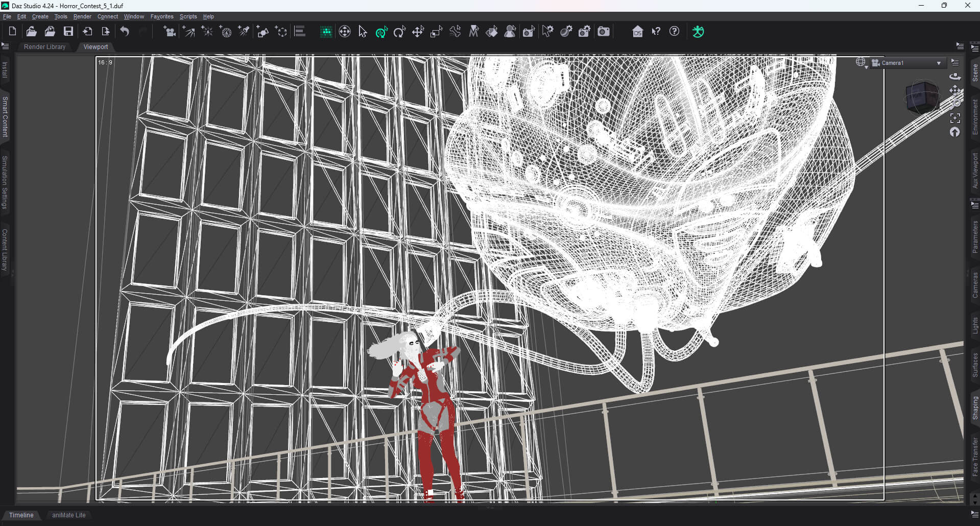The image size is (980, 526).
Task: Expand the Scene side panel
Action: point(975,72)
